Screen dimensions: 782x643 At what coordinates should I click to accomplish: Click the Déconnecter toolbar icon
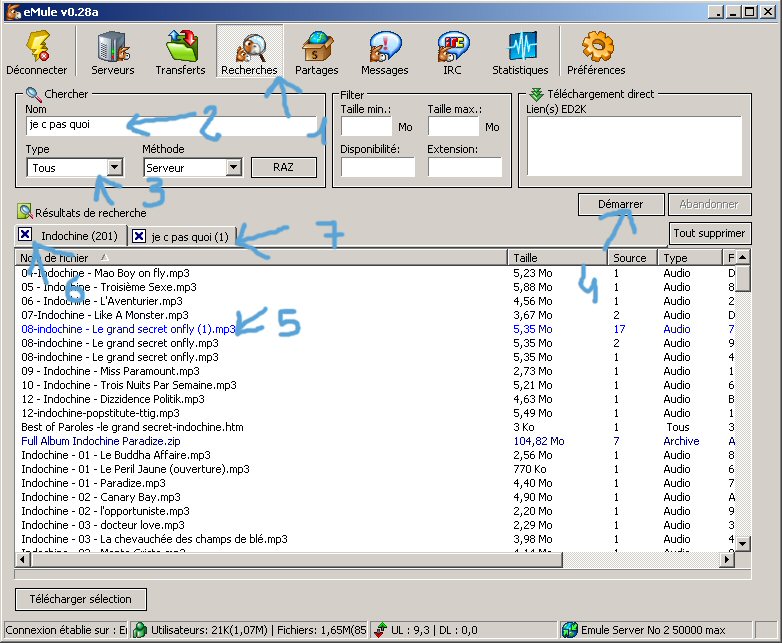(x=37, y=52)
